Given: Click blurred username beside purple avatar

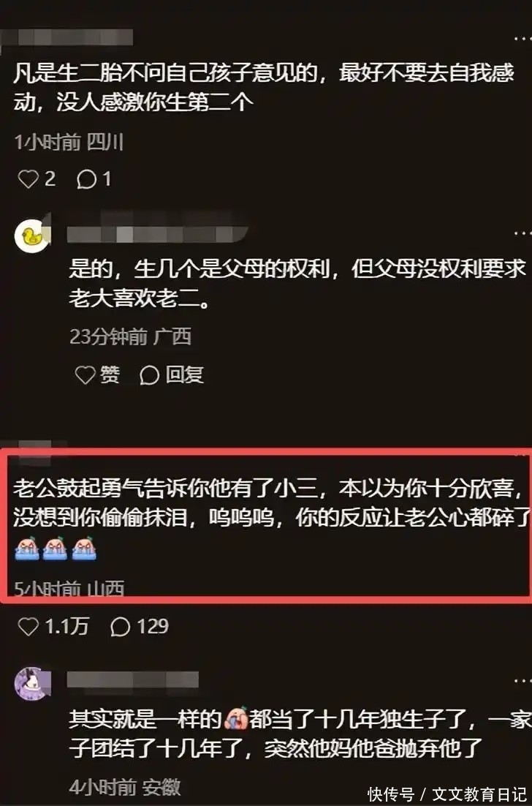Looking at the screenshot, I should (x=133, y=679).
